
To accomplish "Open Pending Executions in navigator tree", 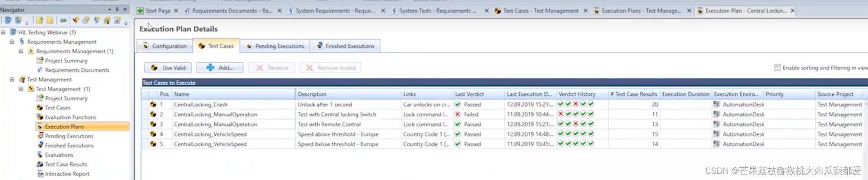I will click(x=65, y=136).
